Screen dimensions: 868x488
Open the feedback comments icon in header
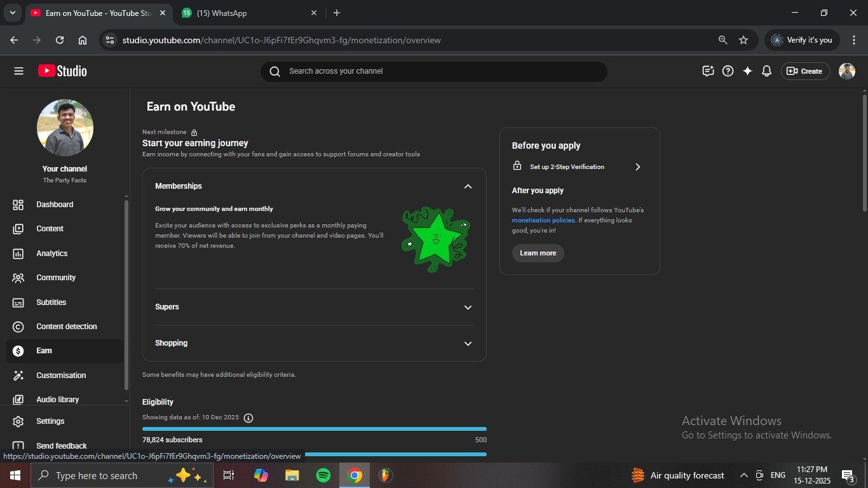point(708,71)
